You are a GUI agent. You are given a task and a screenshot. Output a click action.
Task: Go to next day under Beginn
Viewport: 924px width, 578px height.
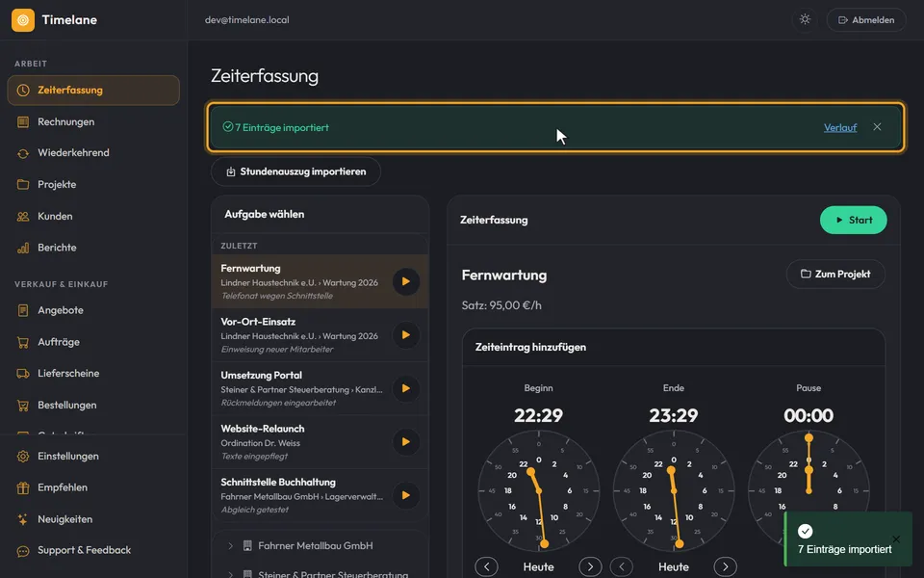[x=590, y=566]
